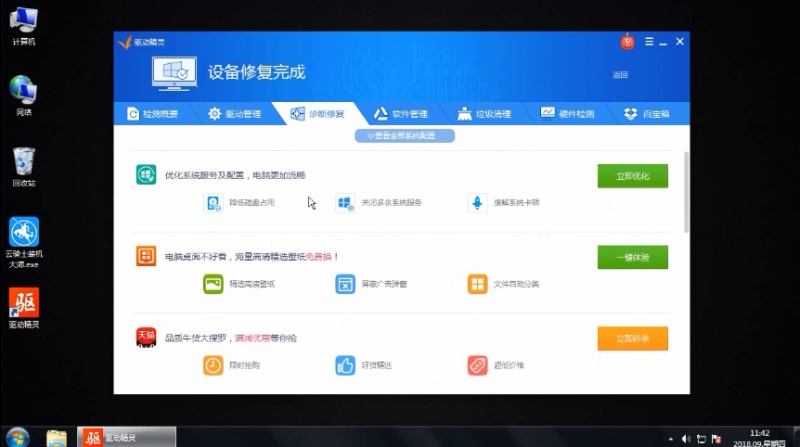Click the speaker volume tray icon
This screenshot has width=800, height=447.
686,439
